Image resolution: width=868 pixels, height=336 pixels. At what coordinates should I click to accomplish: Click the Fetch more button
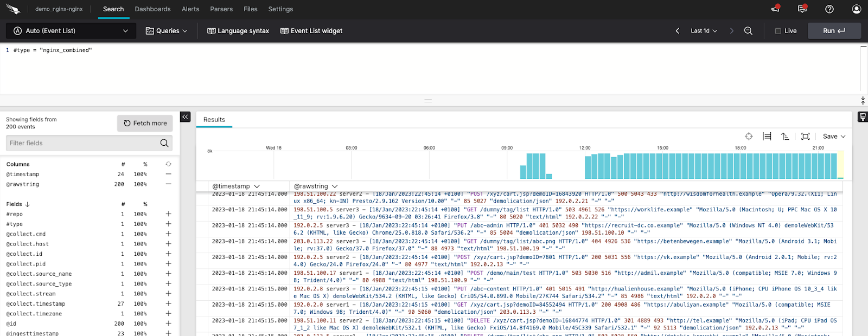coord(145,123)
